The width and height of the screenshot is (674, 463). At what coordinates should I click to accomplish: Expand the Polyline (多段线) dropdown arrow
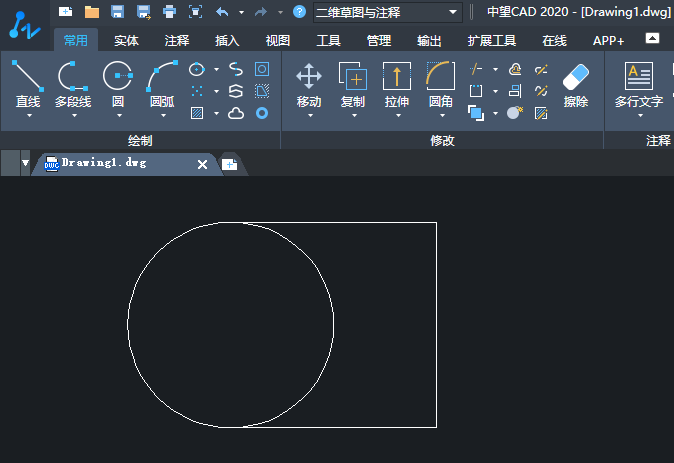74,116
